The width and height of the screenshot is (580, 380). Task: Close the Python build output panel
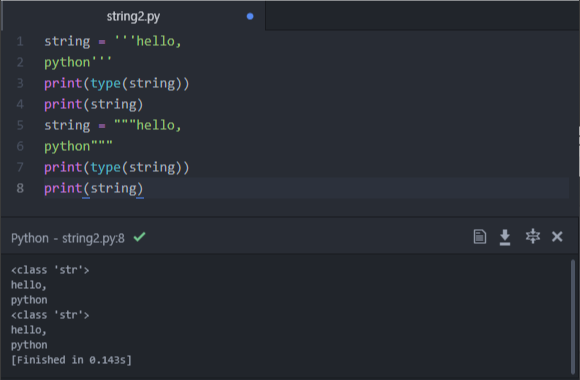pos(557,236)
